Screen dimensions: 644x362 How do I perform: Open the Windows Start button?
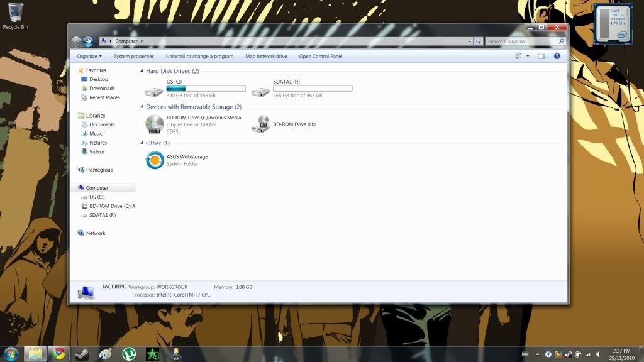(x=10, y=354)
